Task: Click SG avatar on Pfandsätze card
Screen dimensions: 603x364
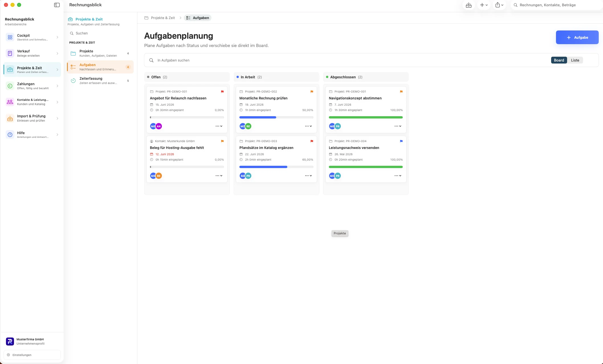Action: (x=242, y=176)
